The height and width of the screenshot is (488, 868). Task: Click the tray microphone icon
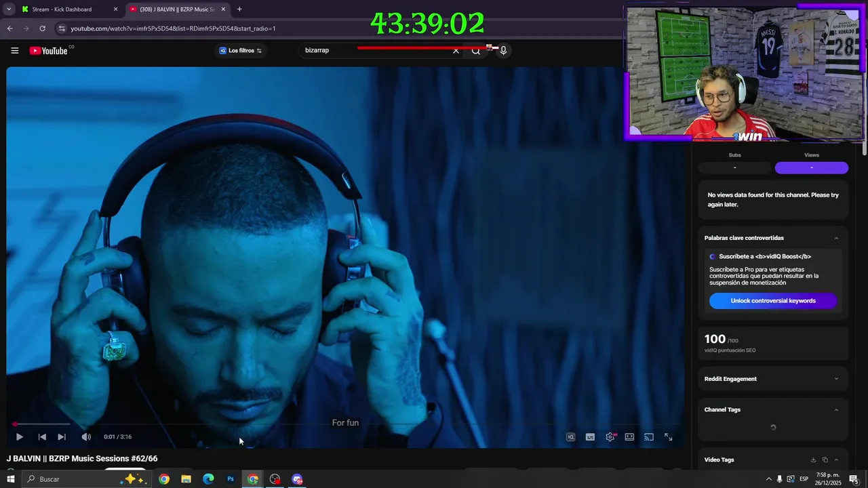(x=779, y=479)
